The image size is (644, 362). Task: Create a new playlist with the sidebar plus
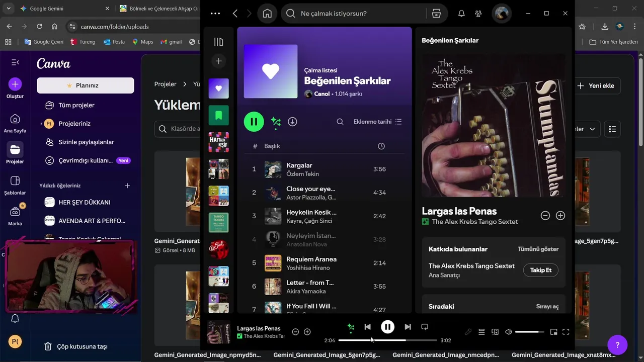tap(218, 61)
